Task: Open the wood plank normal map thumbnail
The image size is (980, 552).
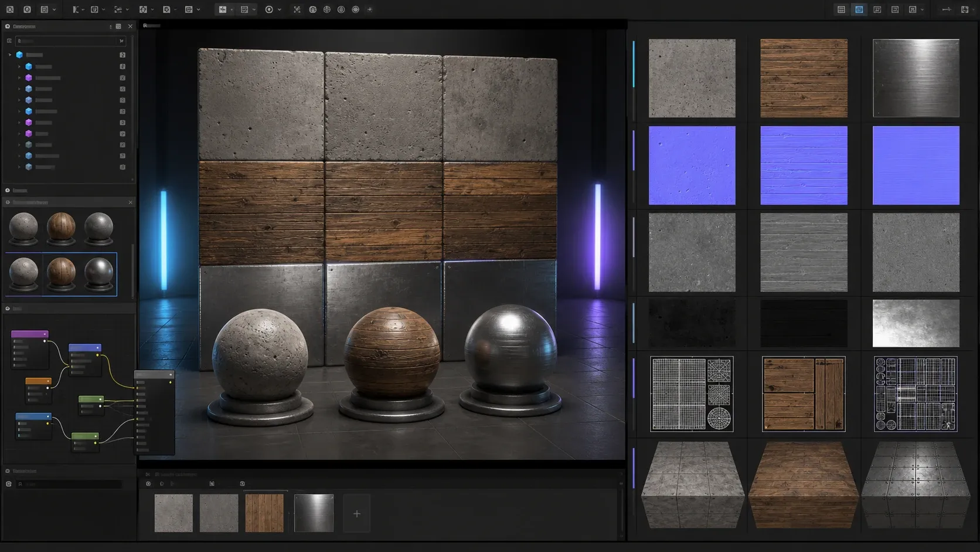Action: 804,165
